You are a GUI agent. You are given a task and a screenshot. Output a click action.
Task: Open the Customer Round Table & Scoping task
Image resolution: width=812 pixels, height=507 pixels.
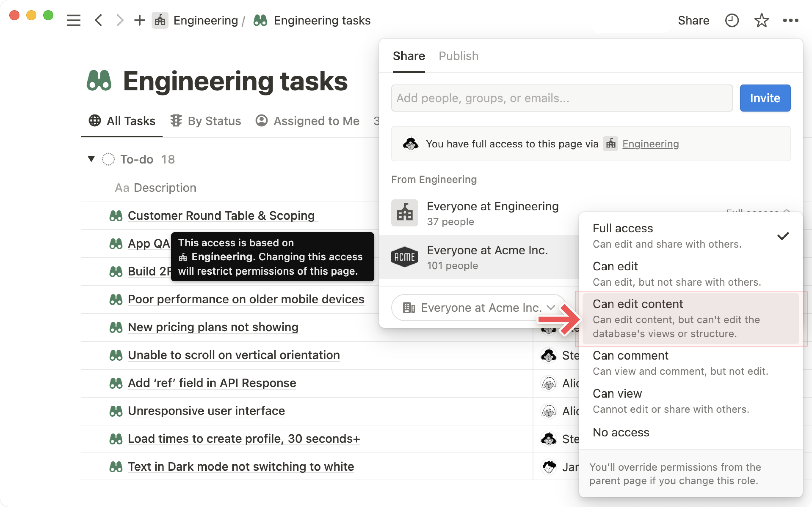pos(221,216)
